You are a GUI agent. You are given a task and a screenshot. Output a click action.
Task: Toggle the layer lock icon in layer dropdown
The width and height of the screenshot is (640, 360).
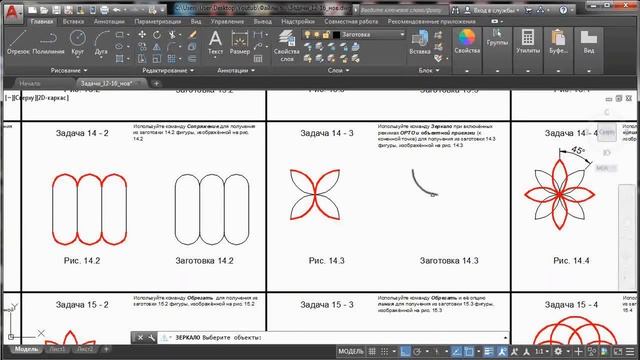(326, 35)
